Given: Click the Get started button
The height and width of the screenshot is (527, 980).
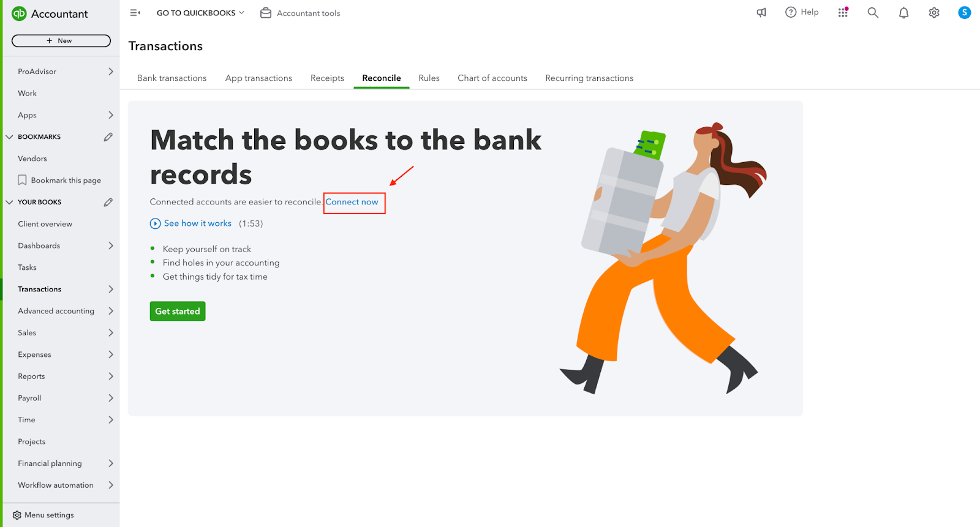Looking at the screenshot, I should (178, 311).
